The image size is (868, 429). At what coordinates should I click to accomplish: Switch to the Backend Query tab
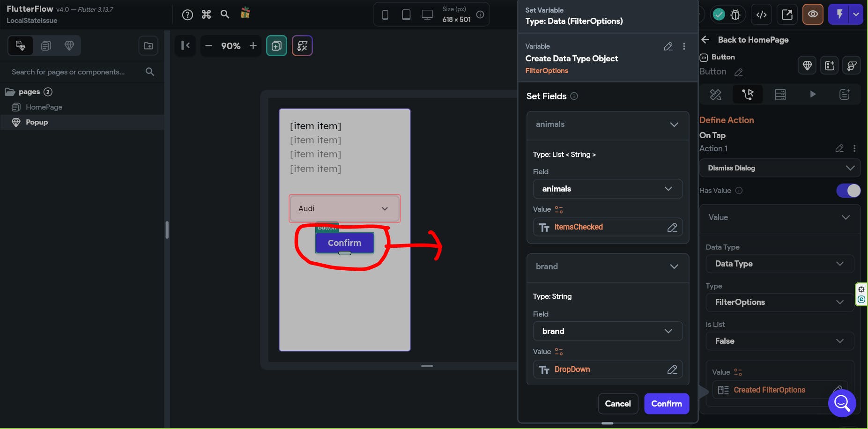tap(780, 95)
